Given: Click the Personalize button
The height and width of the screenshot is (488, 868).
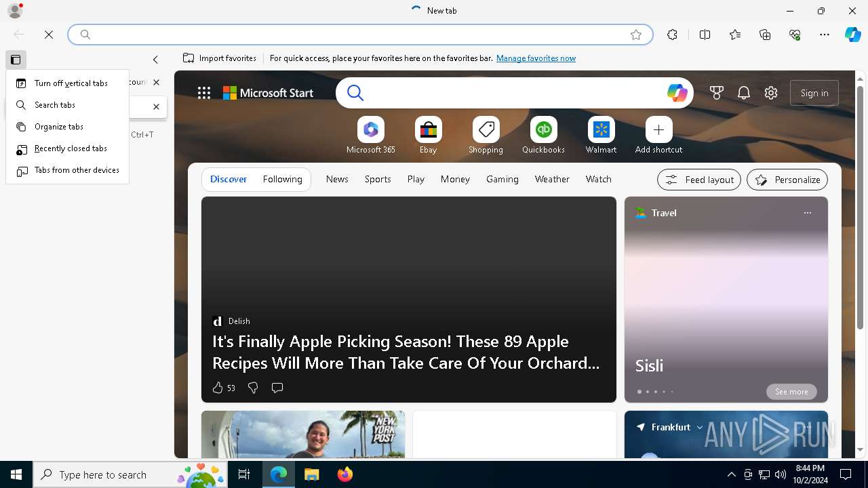Looking at the screenshot, I should [787, 180].
